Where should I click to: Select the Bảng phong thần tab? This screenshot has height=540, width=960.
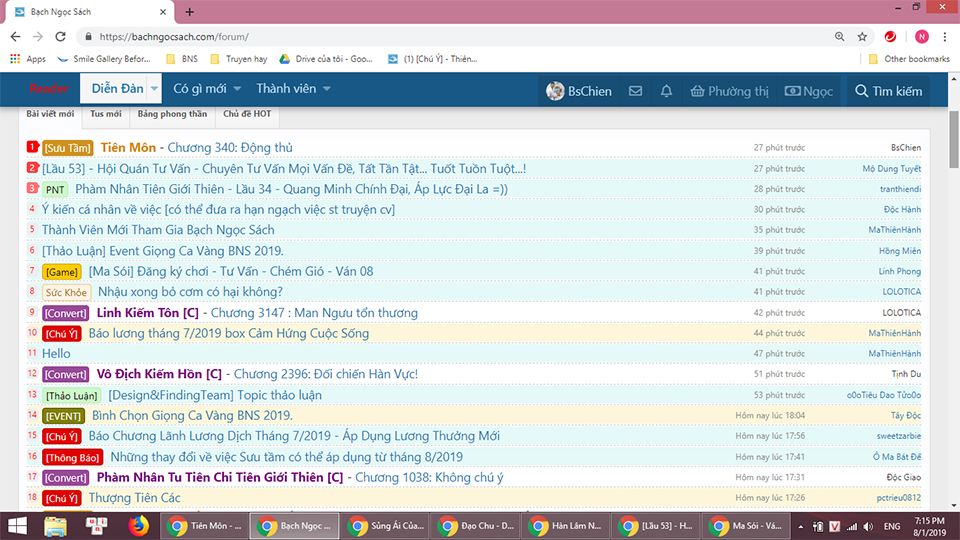tap(172, 114)
